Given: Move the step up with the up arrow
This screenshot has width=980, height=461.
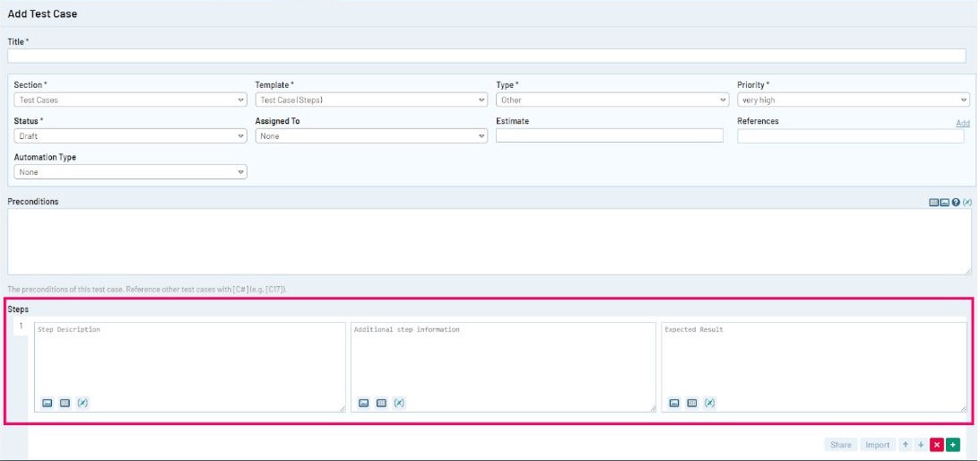Looking at the screenshot, I should click(x=906, y=445).
